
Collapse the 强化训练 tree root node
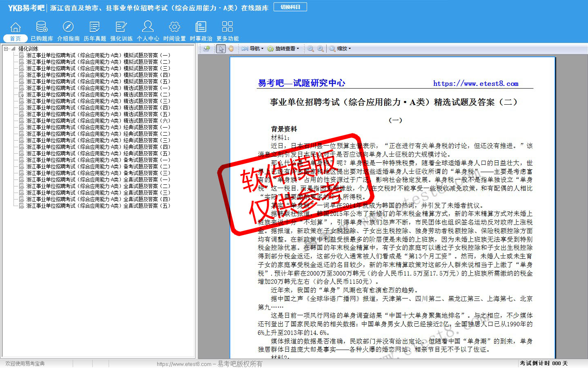[x=6, y=49]
